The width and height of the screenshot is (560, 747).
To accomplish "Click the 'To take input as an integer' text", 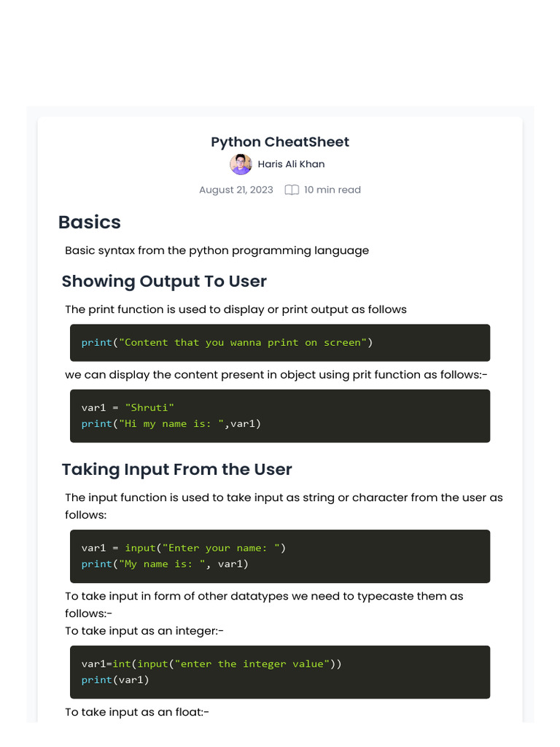I will [x=150, y=631].
